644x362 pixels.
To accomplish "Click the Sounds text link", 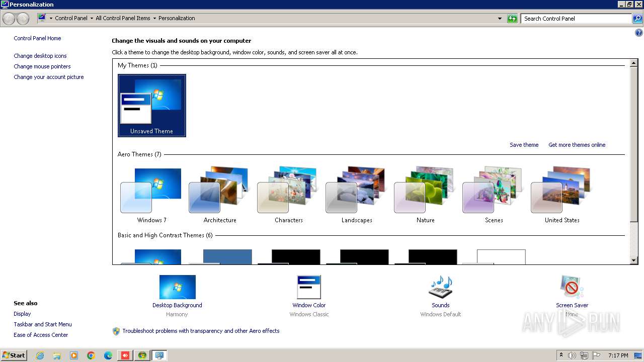I will coord(440,305).
